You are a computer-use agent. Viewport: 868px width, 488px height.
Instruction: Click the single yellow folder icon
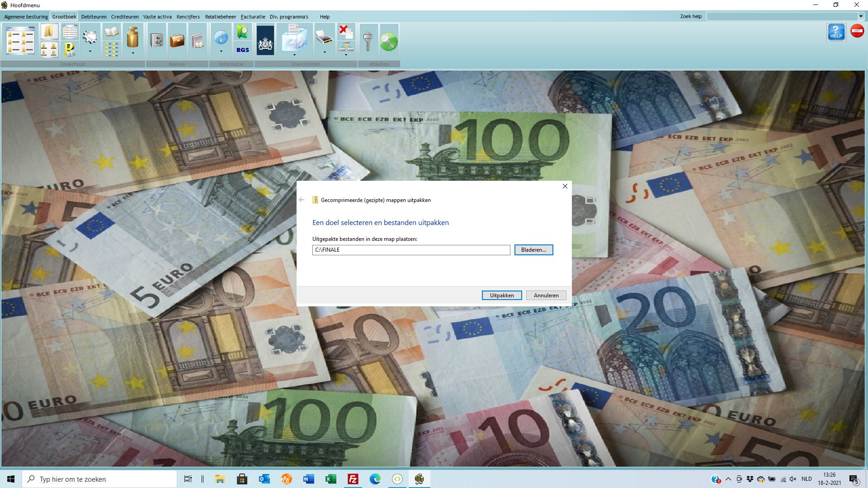[x=49, y=32]
